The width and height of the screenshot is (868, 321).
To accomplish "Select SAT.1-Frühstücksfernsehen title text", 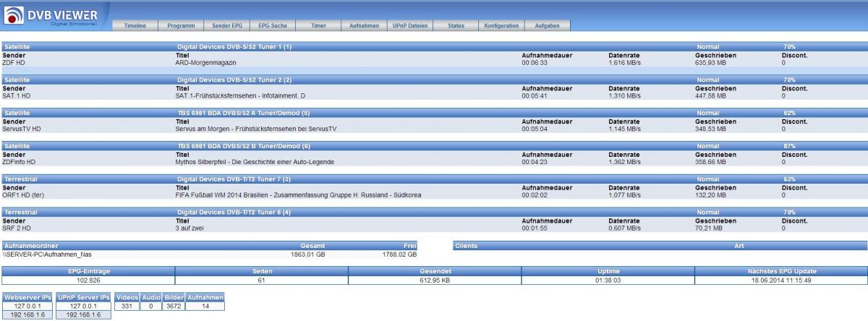I will tap(240, 95).
